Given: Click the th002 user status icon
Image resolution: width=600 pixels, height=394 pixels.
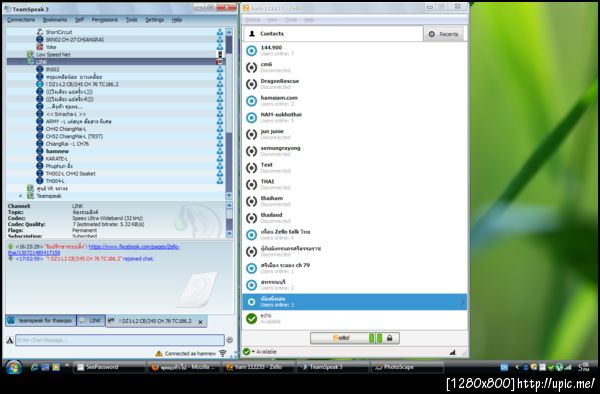Looking at the screenshot, I should pyautogui.click(x=39, y=69).
